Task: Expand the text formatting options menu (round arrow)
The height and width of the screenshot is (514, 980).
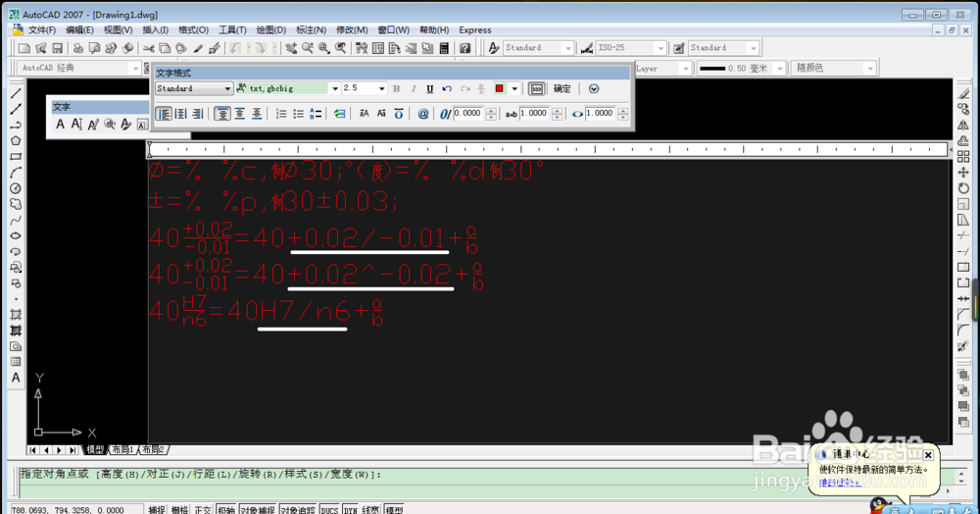Action: coord(594,89)
